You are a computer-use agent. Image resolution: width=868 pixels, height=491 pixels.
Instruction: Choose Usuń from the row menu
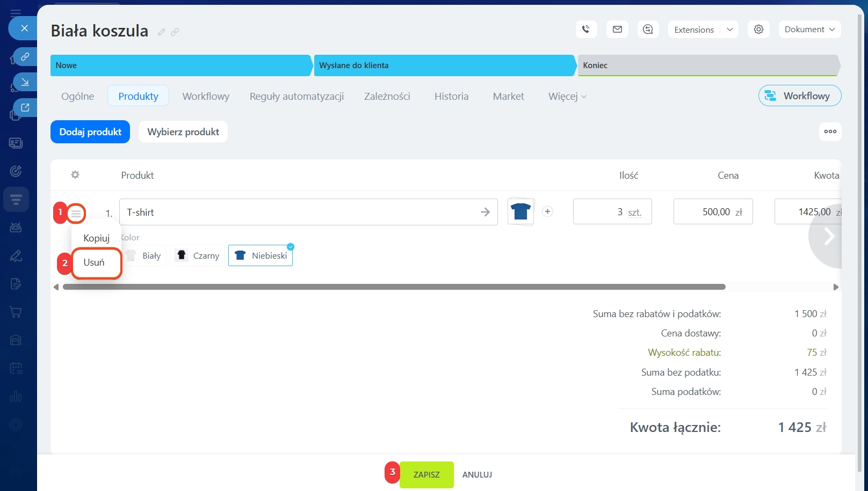coord(95,262)
